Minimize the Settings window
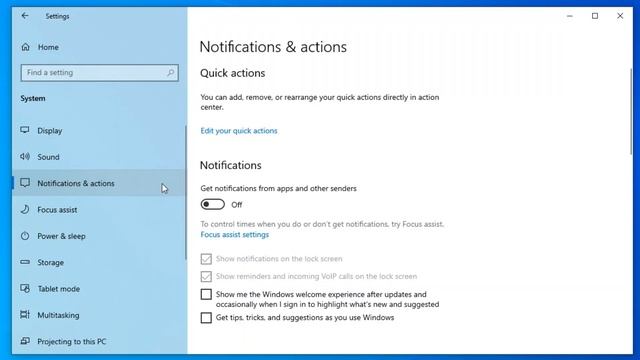 [x=570, y=16]
